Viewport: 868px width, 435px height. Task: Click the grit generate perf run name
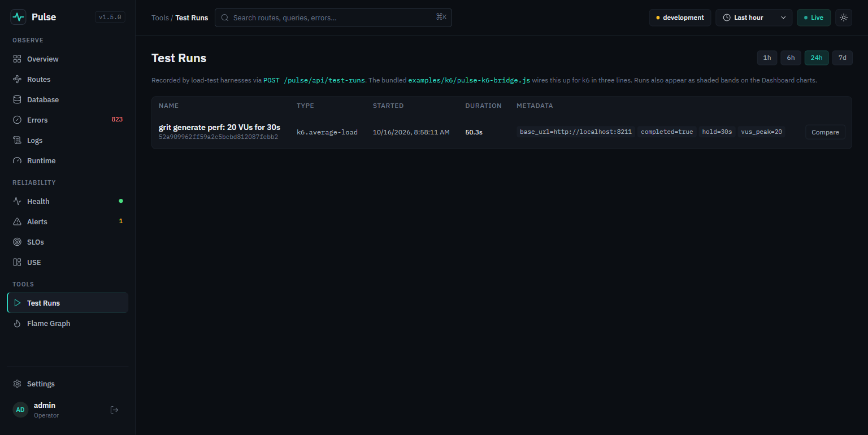[219, 127]
